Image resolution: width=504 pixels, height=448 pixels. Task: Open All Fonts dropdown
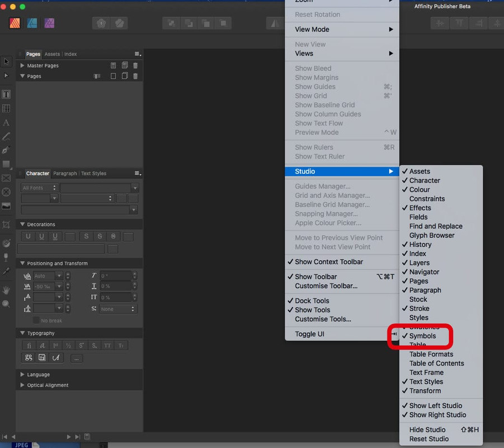point(39,188)
